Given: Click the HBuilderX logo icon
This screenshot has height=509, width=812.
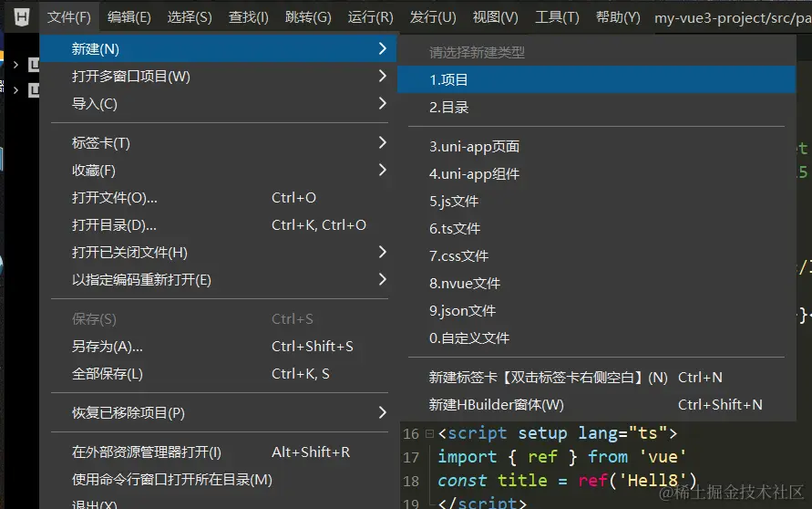Looking at the screenshot, I should pyautogui.click(x=21, y=17).
